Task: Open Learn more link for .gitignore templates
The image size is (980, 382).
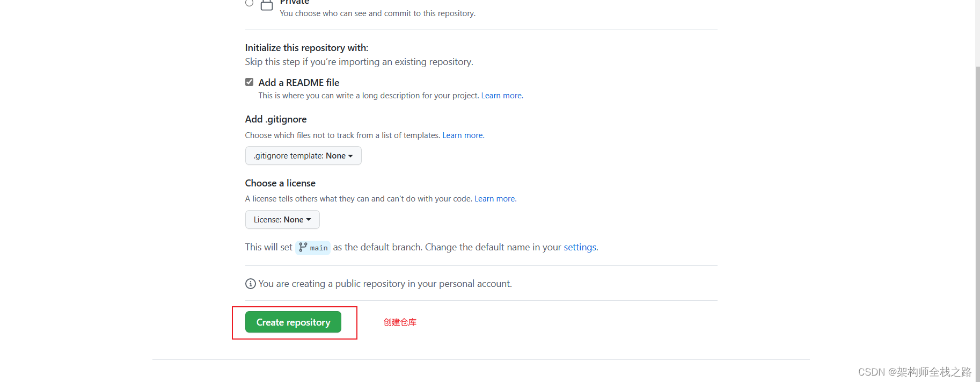Action: click(463, 135)
